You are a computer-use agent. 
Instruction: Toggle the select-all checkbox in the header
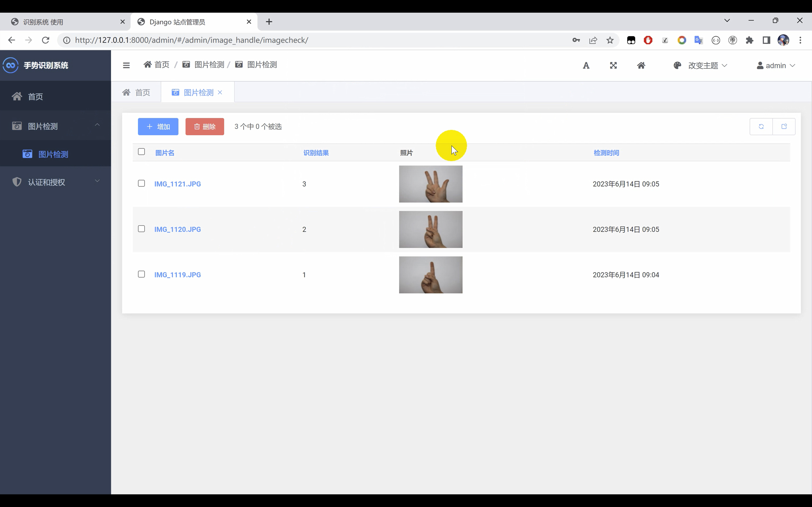click(x=141, y=152)
